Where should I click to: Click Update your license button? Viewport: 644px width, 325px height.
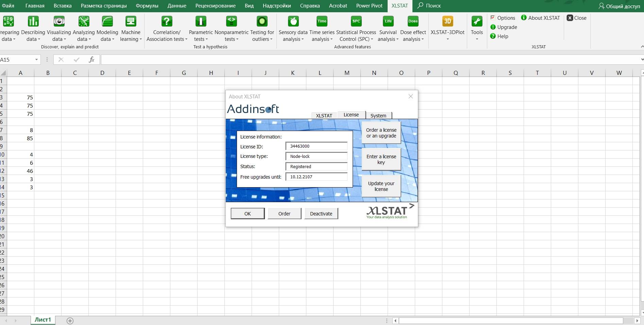tap(381, 186)
